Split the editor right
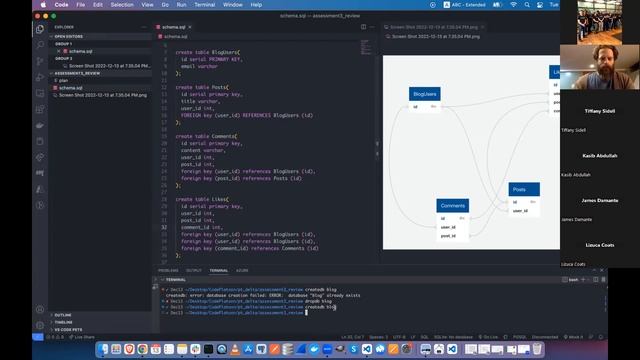This screenshot has height=360, width=640. click(363, 27)
